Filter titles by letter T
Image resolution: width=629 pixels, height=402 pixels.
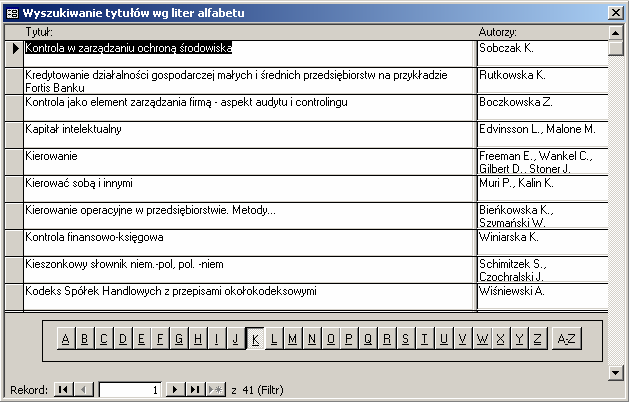tap(424, 339)
